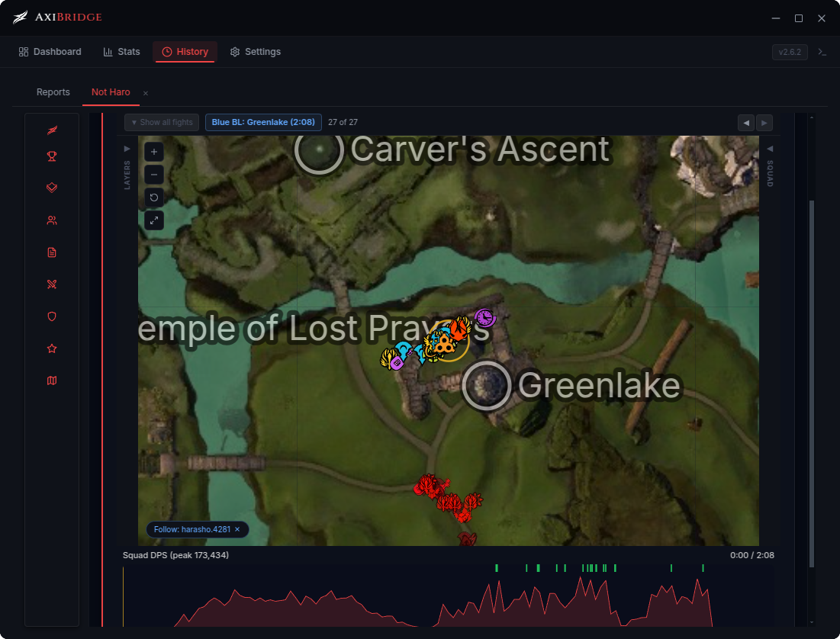Expand the map to fullscreen
Viewport: 840px width, 639px height.
click(154, 220)
